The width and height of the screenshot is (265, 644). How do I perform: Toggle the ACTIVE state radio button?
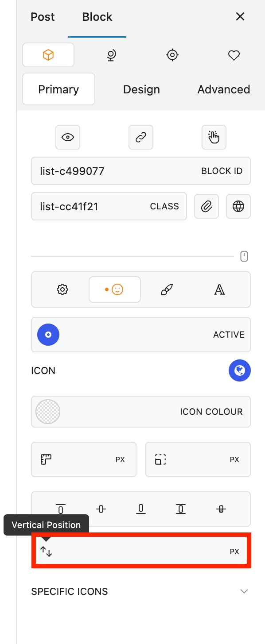coord(48,335)
